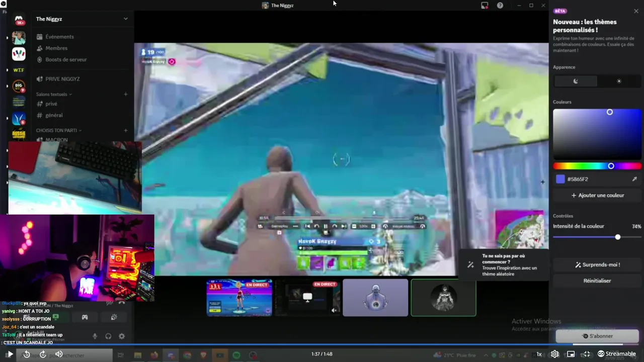Open Brave browser in the taskbar
Viewport: 644px width, 362px height.
coord(204,355)
